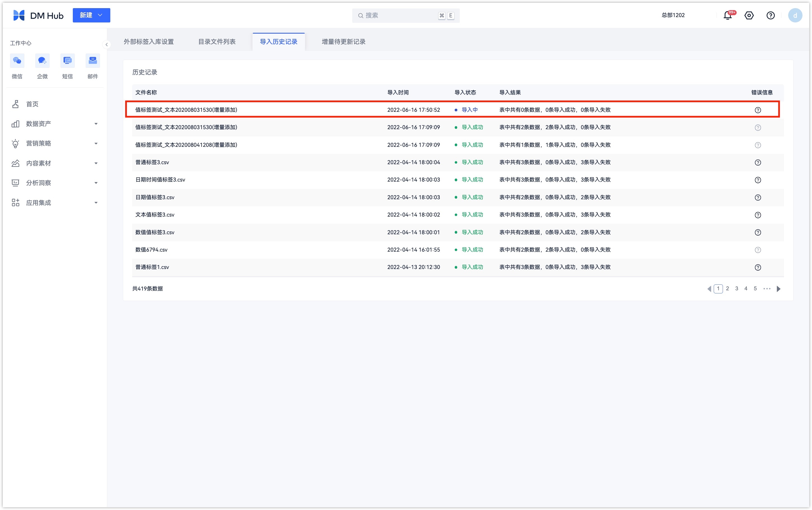View error info for 普通标签3.csv row
The height and width of the screenshot is (510, 812).
pyautogui.click(x=758, y=163)
